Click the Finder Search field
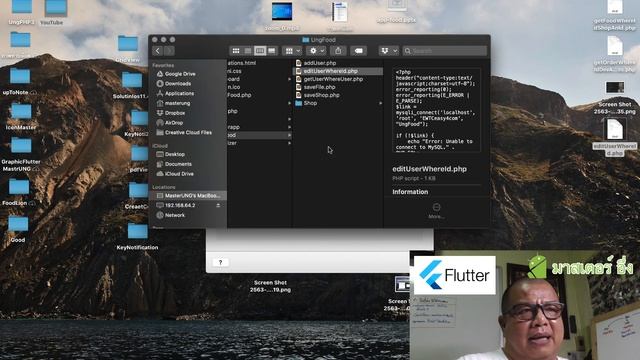 pos(444,51)
